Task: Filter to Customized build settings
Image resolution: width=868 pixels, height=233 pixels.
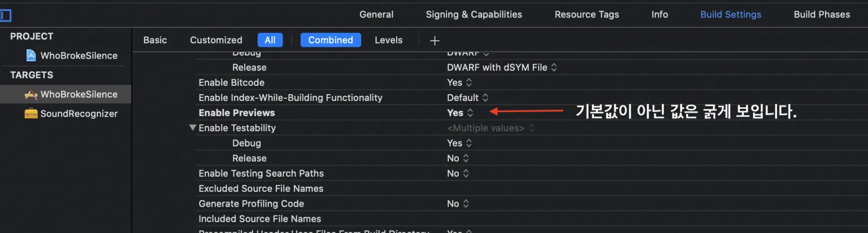Action: click(216, 40)
